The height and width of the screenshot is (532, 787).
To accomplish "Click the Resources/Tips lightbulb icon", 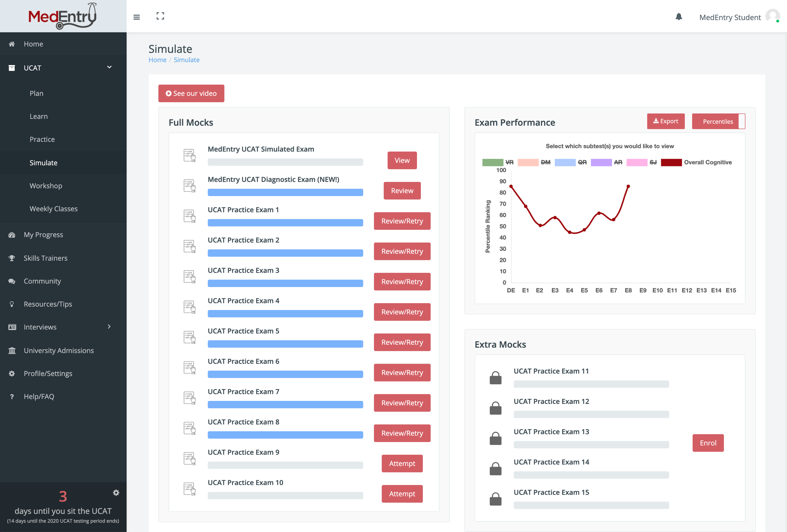I will point(12,304).
